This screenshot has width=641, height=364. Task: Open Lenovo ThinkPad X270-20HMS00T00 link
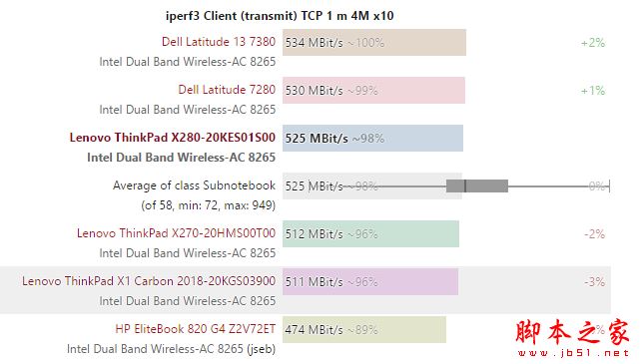tap(176, 233)
